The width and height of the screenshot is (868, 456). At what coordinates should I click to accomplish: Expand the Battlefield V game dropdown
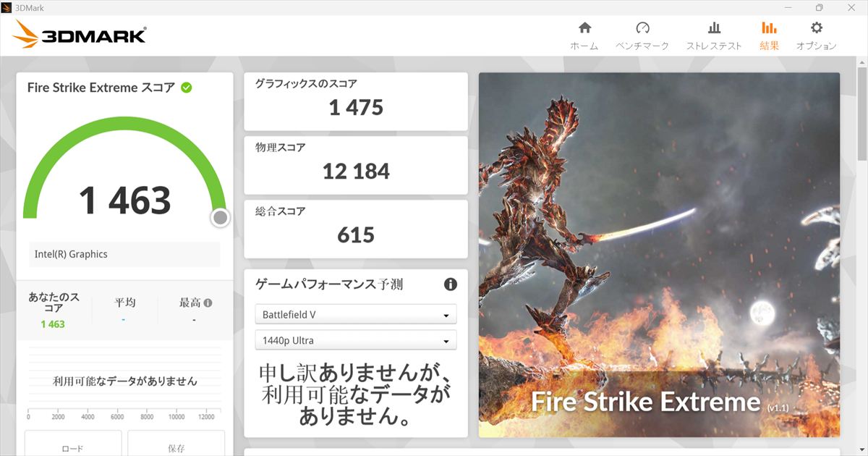click(x=356, y=315)
